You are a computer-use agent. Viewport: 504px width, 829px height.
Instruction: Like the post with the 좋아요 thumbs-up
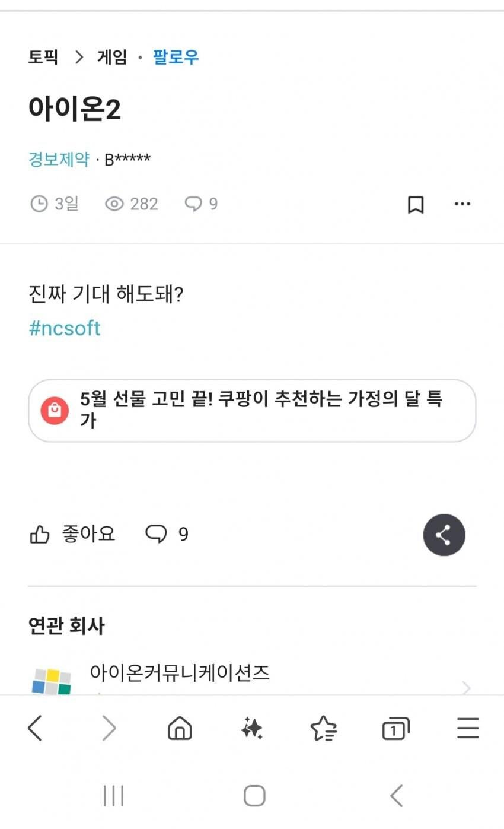pyautogui.click(x=72, y=535)
